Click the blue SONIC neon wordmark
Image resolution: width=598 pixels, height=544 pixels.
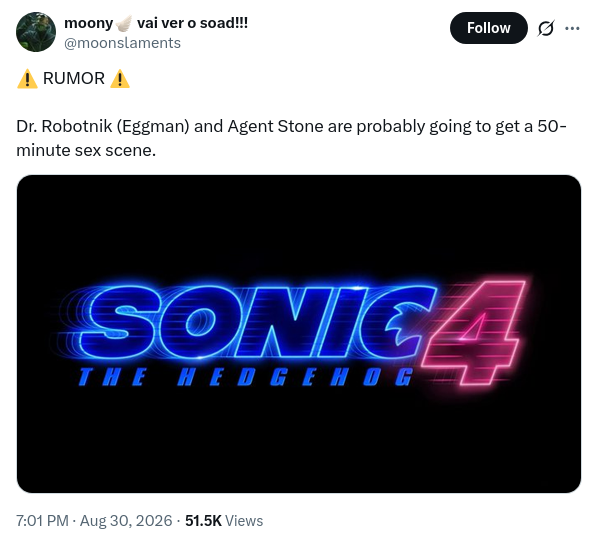[256, 322]
